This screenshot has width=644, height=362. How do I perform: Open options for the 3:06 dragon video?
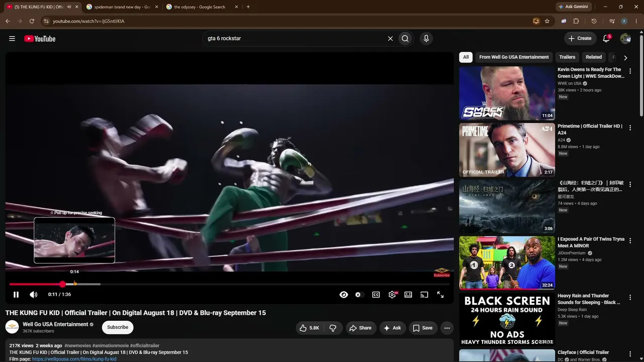tap(630, 185)
